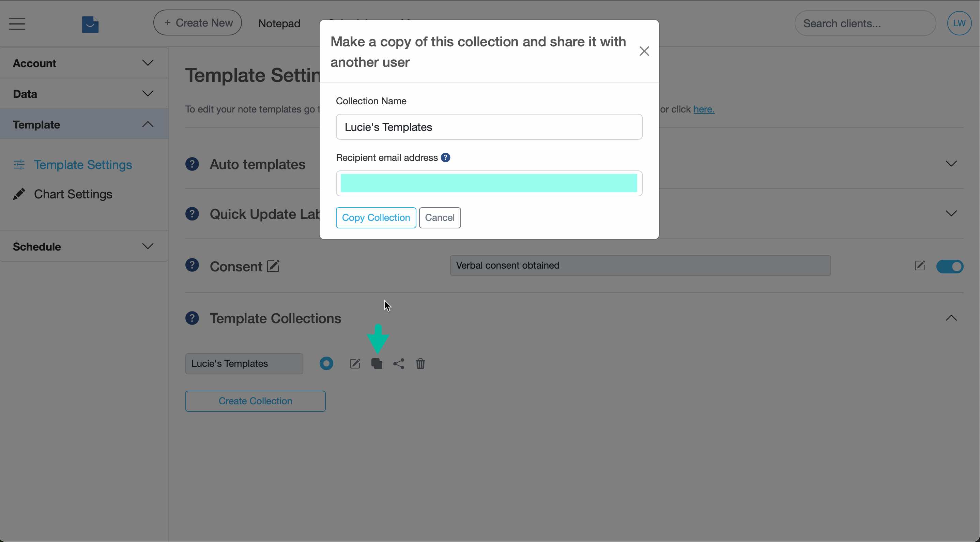Viewport: 980px width, 542px height.
Task: Open the edit pencil next to Lucie's Templates collection
Action: (355, 363)
